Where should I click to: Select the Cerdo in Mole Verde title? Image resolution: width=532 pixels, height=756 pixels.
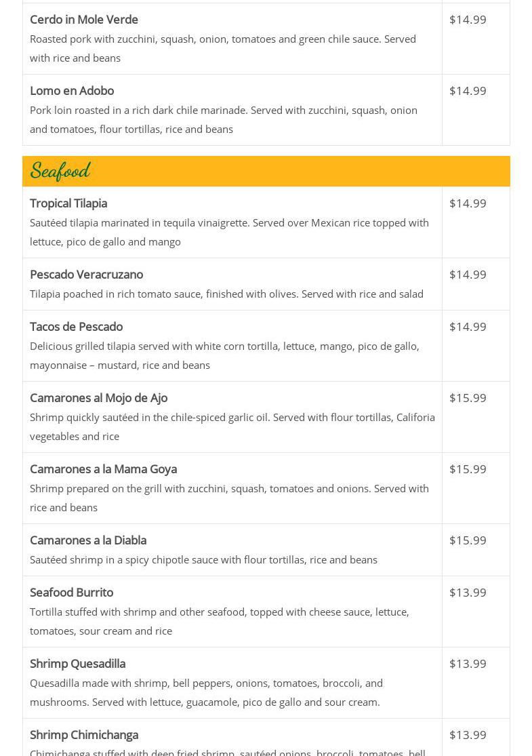pyautogui.click(x=84, y=20)
